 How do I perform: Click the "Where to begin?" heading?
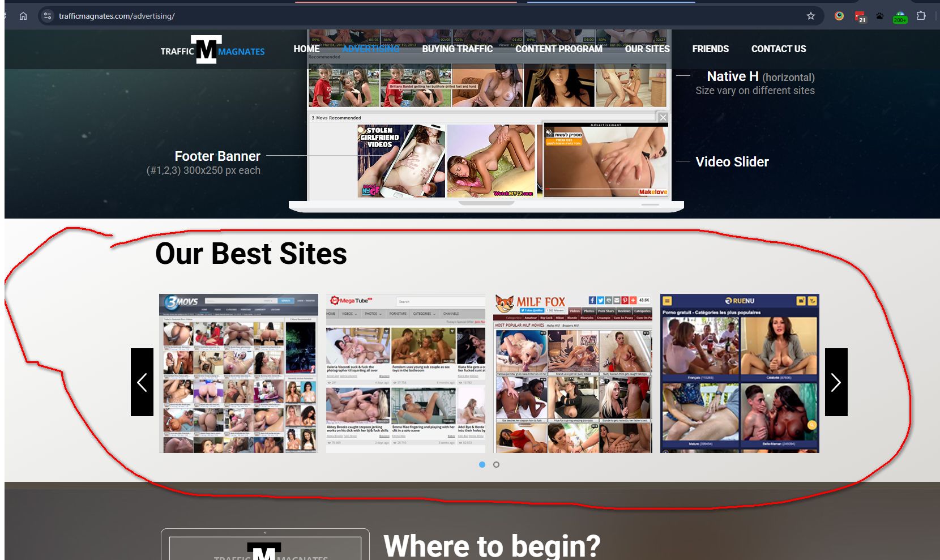[x=492, y=546]
